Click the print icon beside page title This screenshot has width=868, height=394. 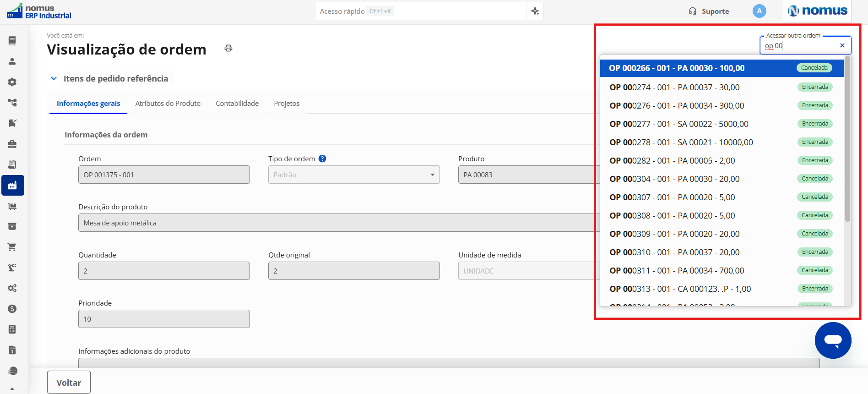pyautogui.click(x=228, y=48)
